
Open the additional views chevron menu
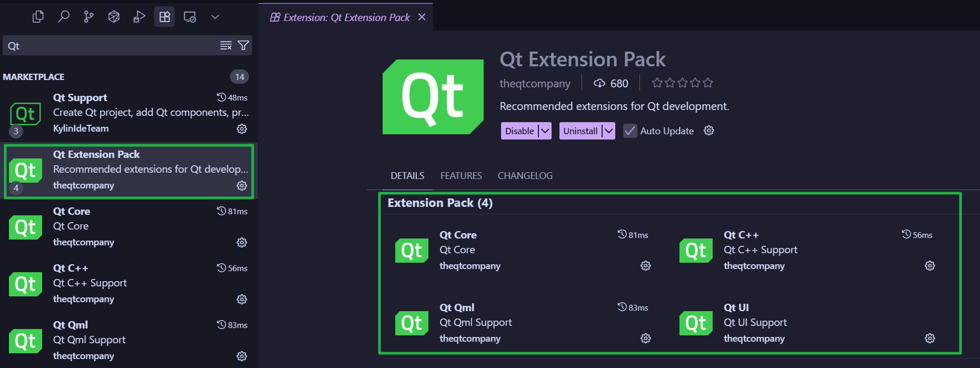[x=215, y=16]
